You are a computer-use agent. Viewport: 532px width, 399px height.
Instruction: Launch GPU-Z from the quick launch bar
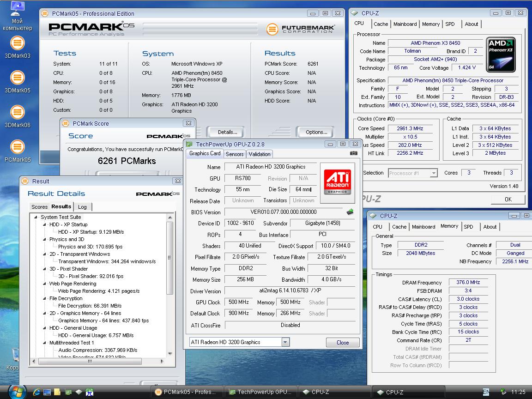[68, 392]
